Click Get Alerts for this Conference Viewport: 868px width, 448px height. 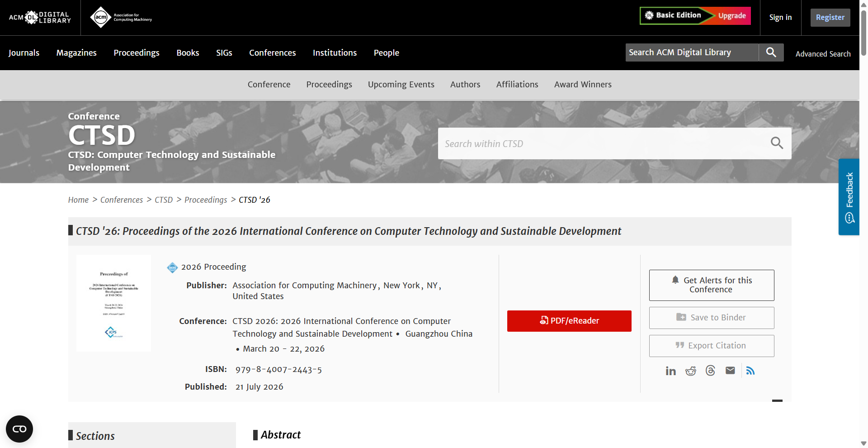pyautogui.click(x=712, y=285)
